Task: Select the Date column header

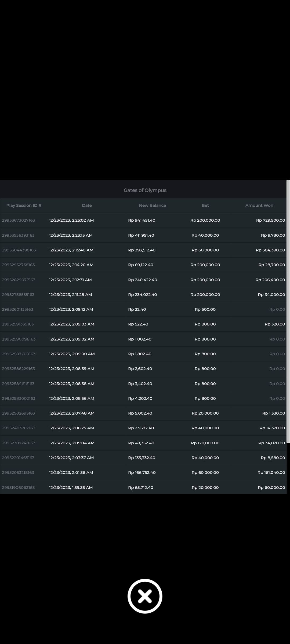Action: tap(87, 205)
